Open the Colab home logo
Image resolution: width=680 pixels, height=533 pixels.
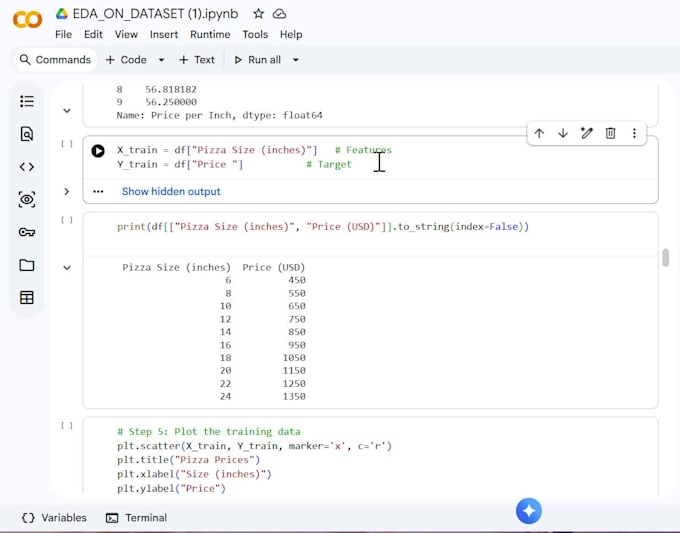[27, 20]
